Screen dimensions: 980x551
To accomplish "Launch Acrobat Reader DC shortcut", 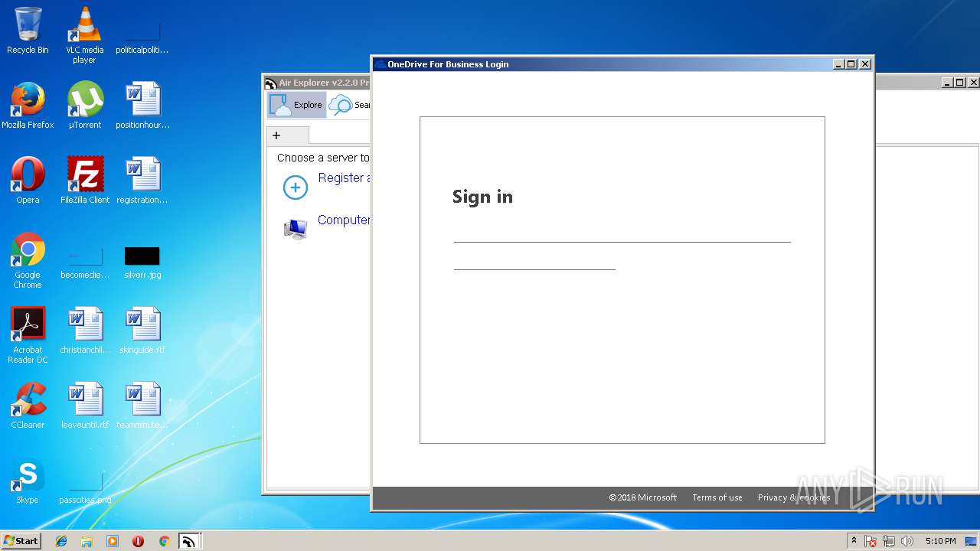I will tap(28, 335).
